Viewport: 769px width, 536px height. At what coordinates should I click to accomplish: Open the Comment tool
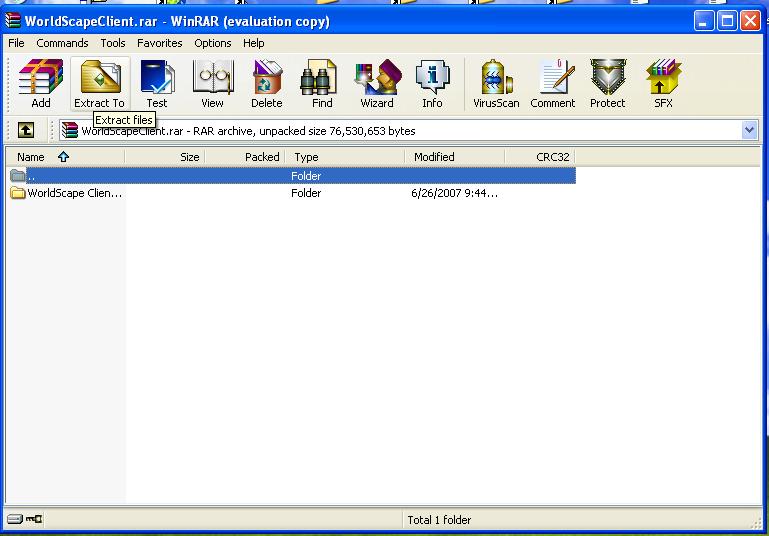[553, 83]
